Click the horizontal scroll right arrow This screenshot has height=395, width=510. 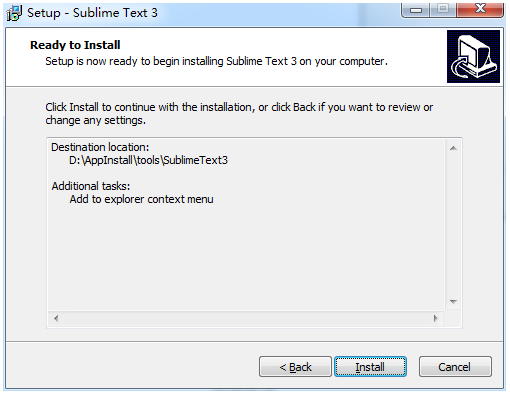click(x=435, y=319)
